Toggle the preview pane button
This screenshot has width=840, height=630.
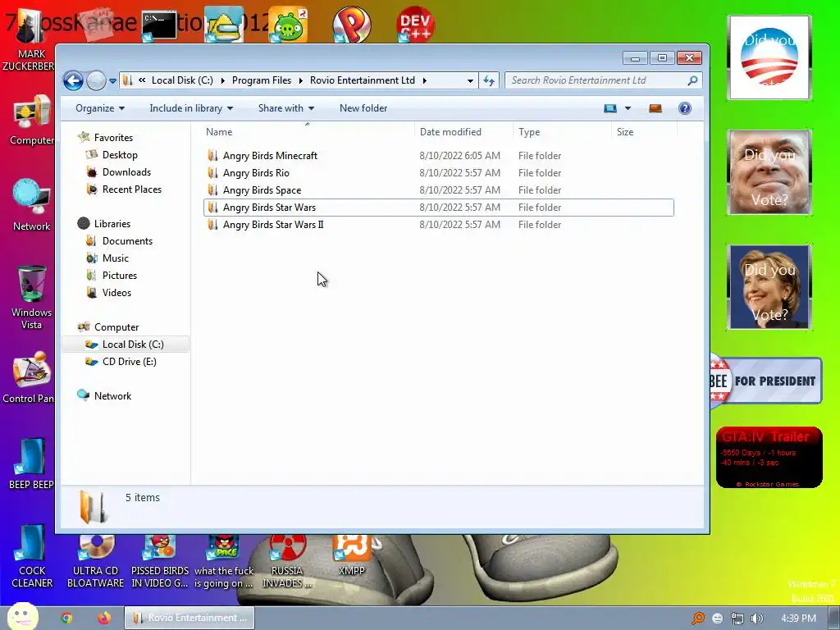[655, 108]
